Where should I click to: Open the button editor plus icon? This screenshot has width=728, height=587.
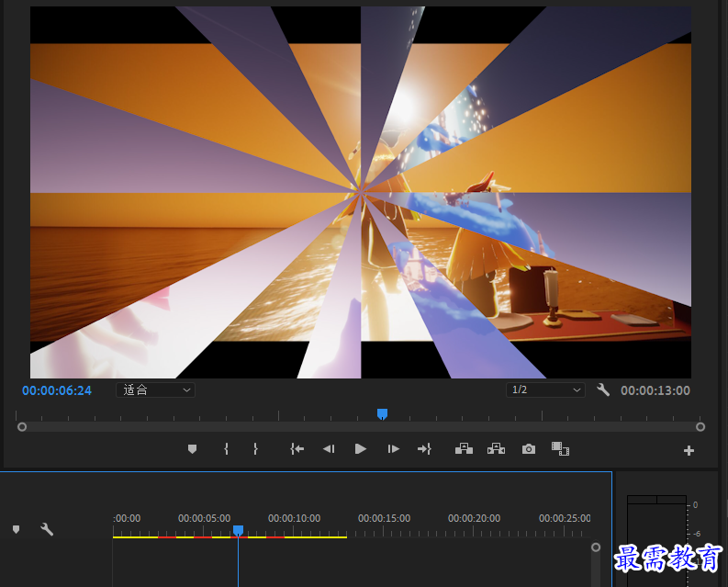point(689,450)
